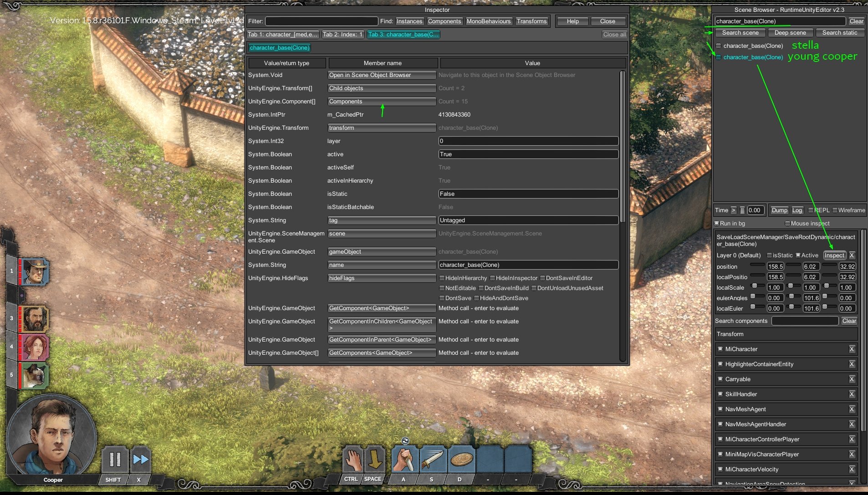Viewport: 868px width, 495px height.
Task: Open Components member in Inspector
Action: point(382,102)
